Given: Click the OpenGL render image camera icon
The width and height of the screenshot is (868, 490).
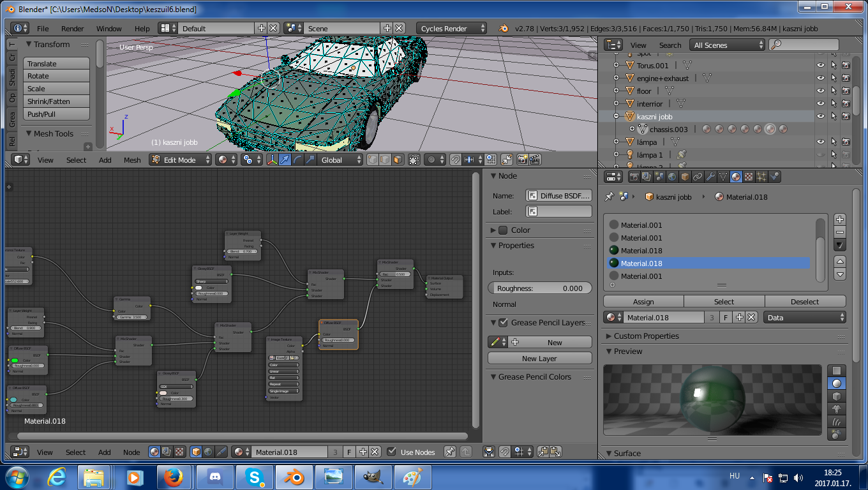Looking at the screenshot, I should 521,160.
